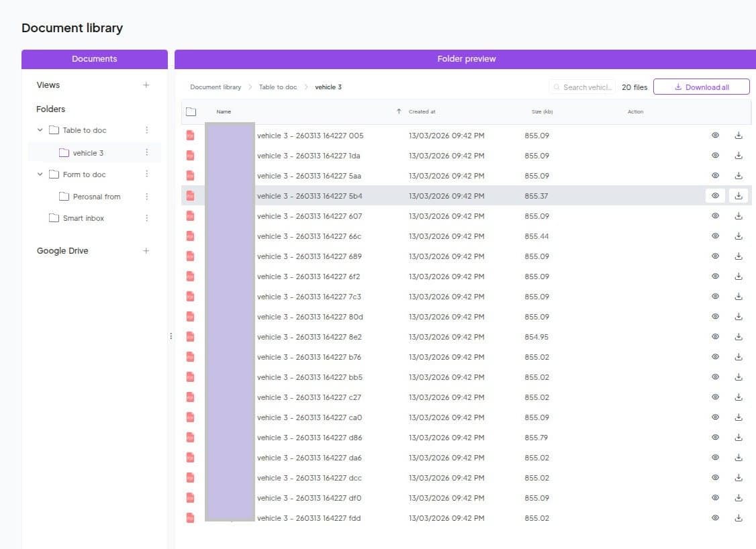The image size is (756, 549).
Task: Go to Document library breadcrumb
Action: (216, 87)
